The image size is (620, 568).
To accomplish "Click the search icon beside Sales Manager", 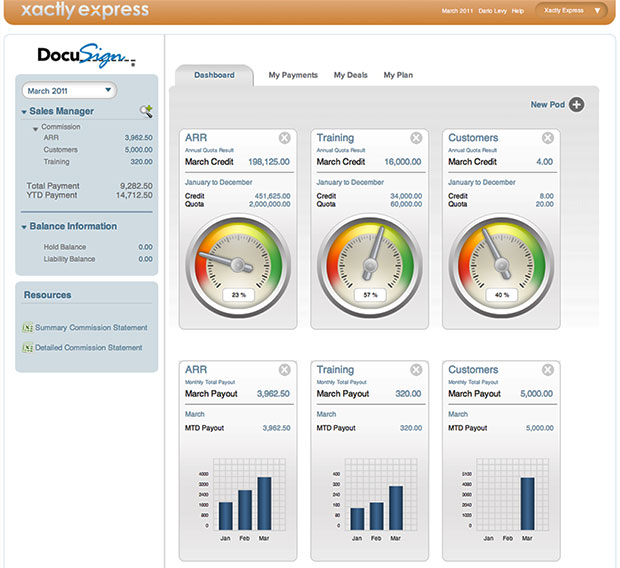I will 146,111.
